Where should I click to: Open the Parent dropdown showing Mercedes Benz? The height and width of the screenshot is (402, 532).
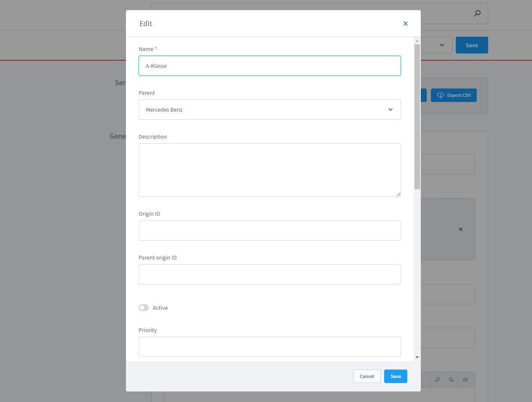(x=270, y=110)
